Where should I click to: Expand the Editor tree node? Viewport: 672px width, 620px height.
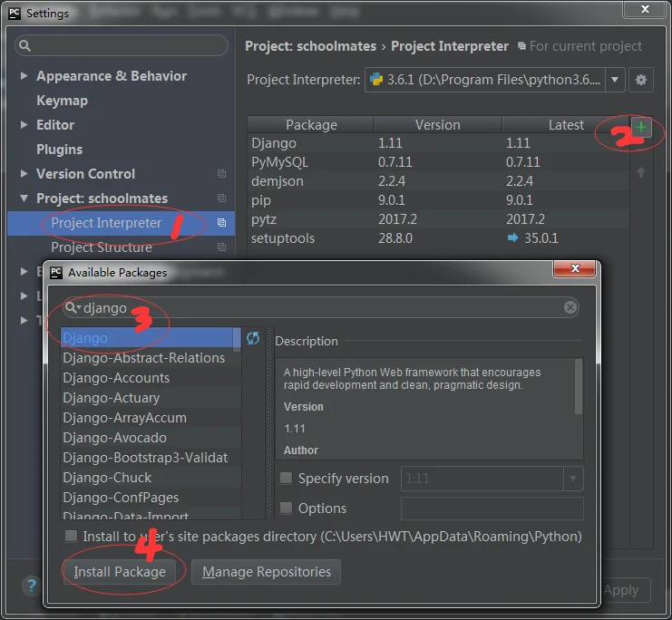pos(24,125)
